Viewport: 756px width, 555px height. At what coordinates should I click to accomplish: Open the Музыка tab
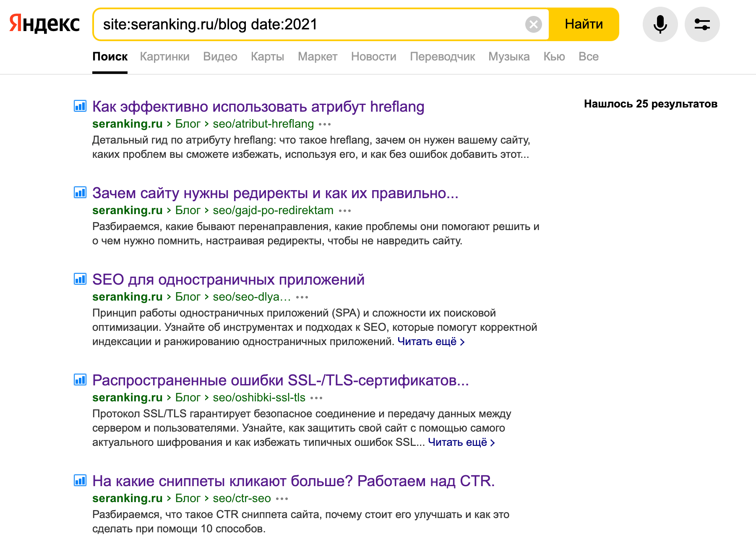[509, 57]
